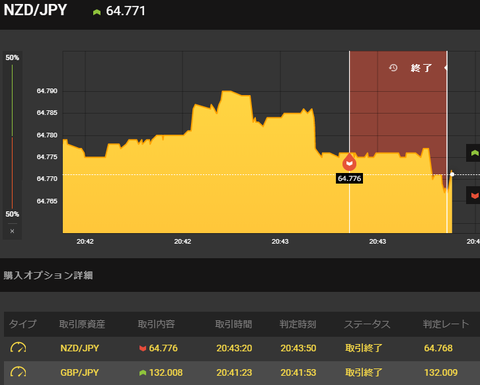Click the 取引原資産 column header
The width and height of the screenshot is (480, 385).
tap(82, 324)
